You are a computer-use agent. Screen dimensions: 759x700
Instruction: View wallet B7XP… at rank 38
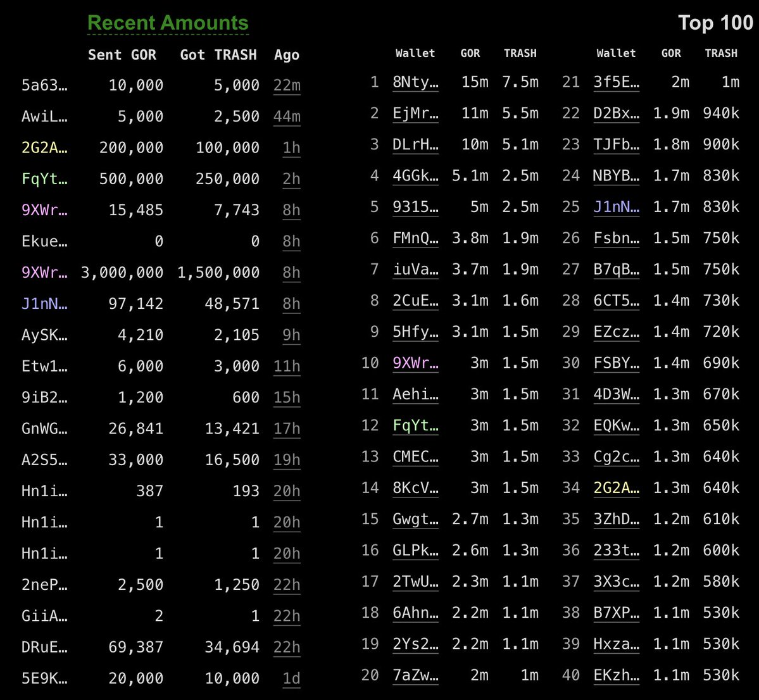616,613
